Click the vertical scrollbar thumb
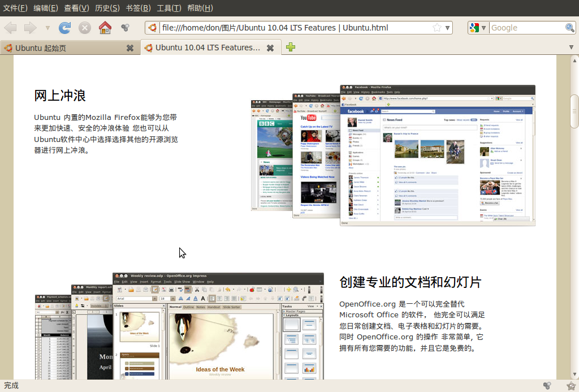 pyautogui.click(x=574, y=111)
